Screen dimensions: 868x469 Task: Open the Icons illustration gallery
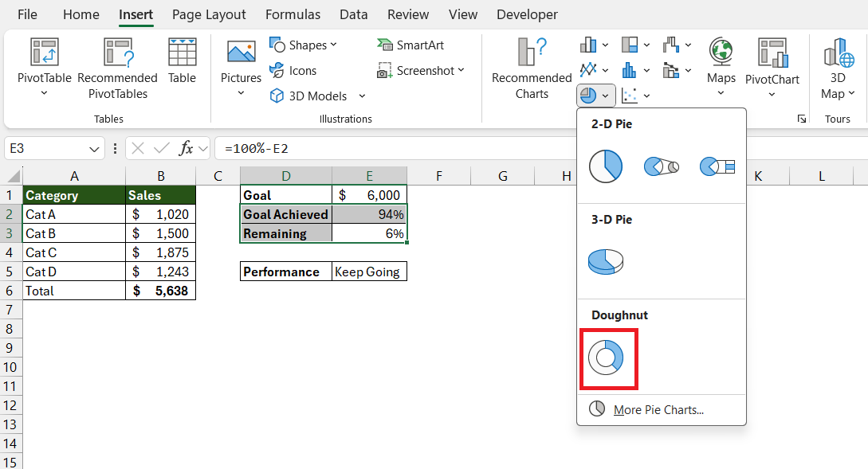pos(293,70)
